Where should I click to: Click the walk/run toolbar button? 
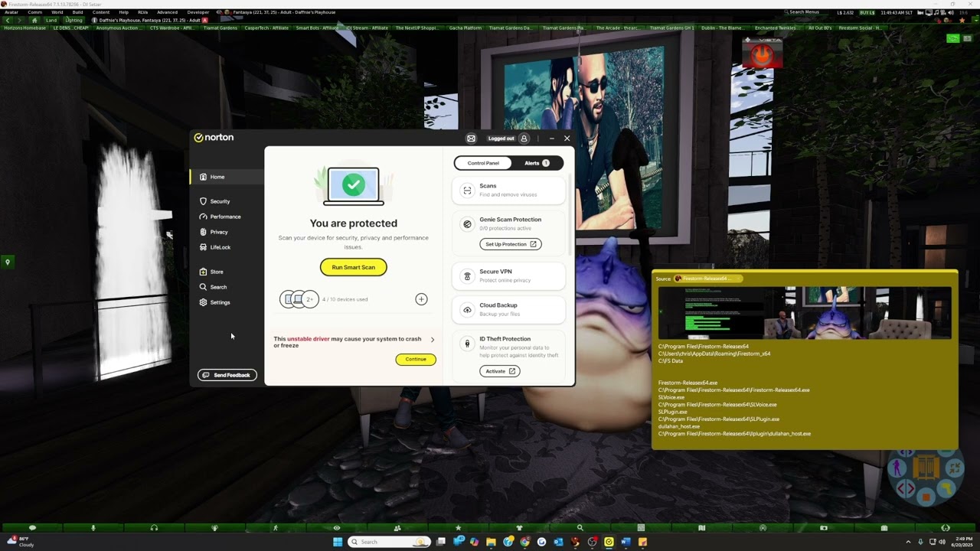pos(276,528)
